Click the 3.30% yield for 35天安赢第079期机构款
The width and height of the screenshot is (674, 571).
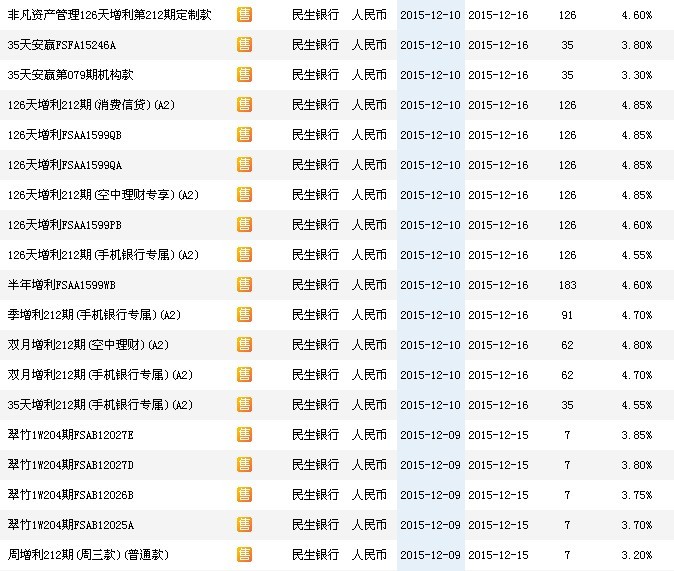coord(637,75)
